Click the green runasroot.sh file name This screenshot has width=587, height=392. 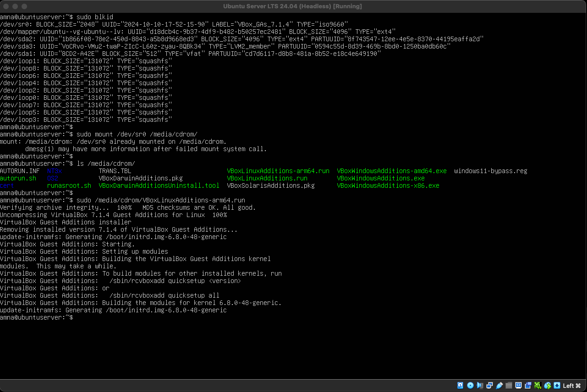tap(69, 185)
